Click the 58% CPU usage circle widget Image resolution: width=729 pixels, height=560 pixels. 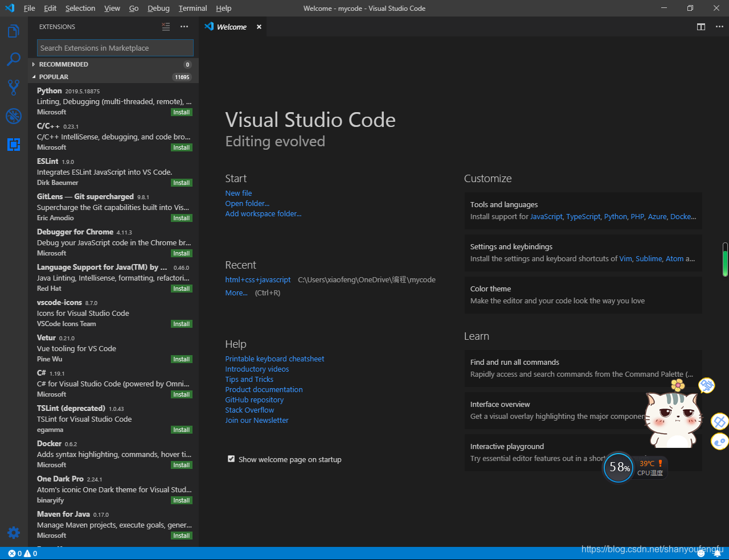[x=619, y=467]
